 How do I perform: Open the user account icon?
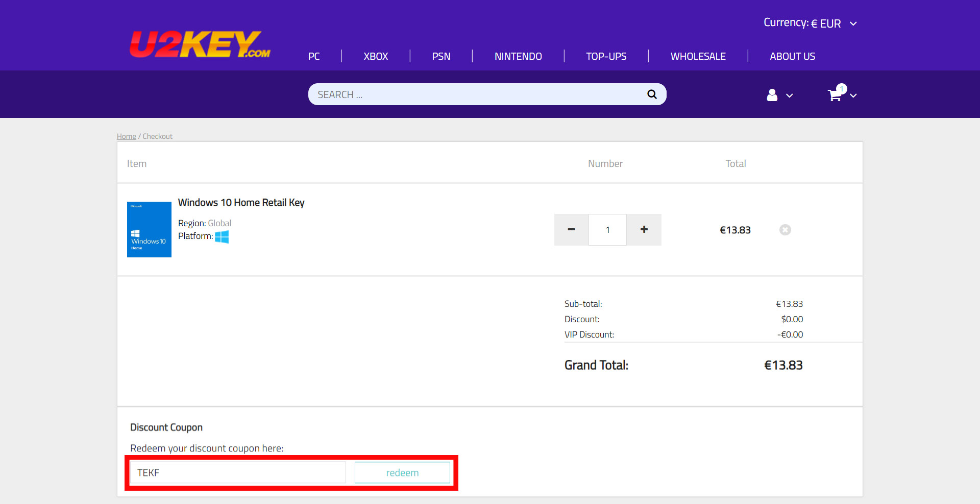pos(772,95)
